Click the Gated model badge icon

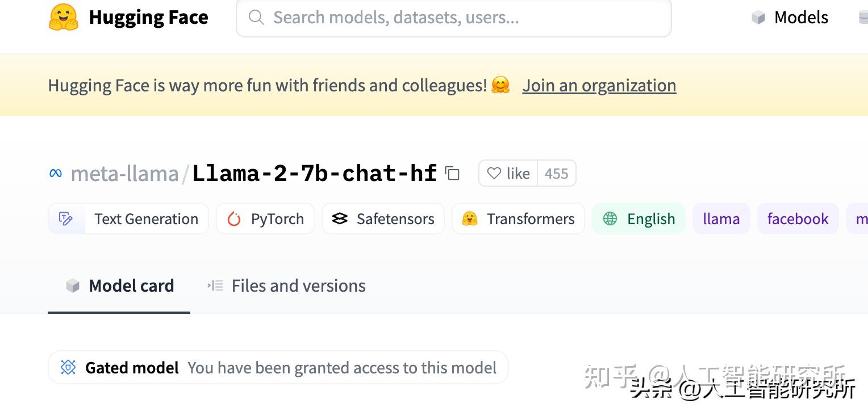coord(68,368)
